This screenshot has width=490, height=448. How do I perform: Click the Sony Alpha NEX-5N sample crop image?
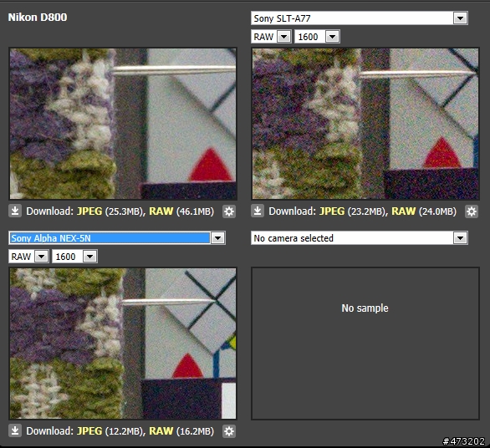123,344
